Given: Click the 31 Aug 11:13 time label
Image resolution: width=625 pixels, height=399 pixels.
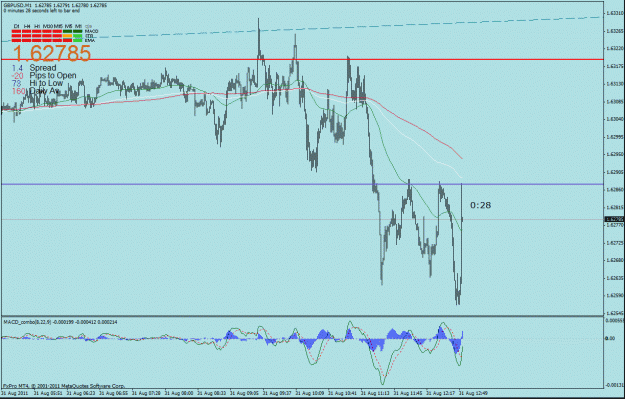Looking at the screenshot, I should [375, 393].
